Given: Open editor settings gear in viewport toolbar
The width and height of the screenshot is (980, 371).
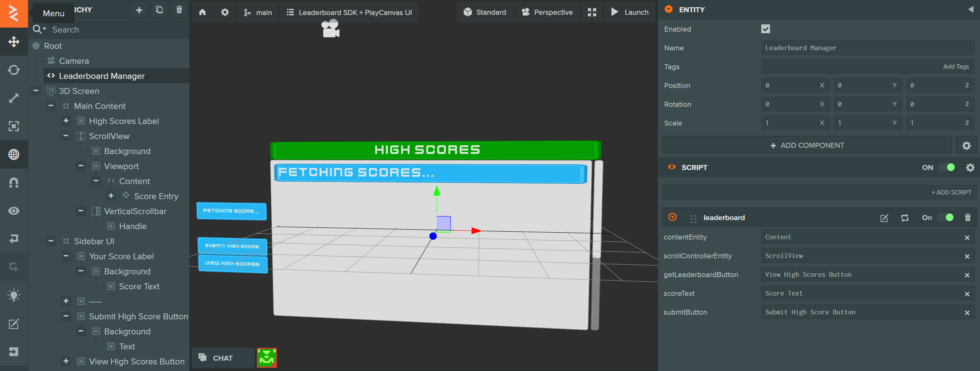Looking at the screenshot, I should pos(225,12).
